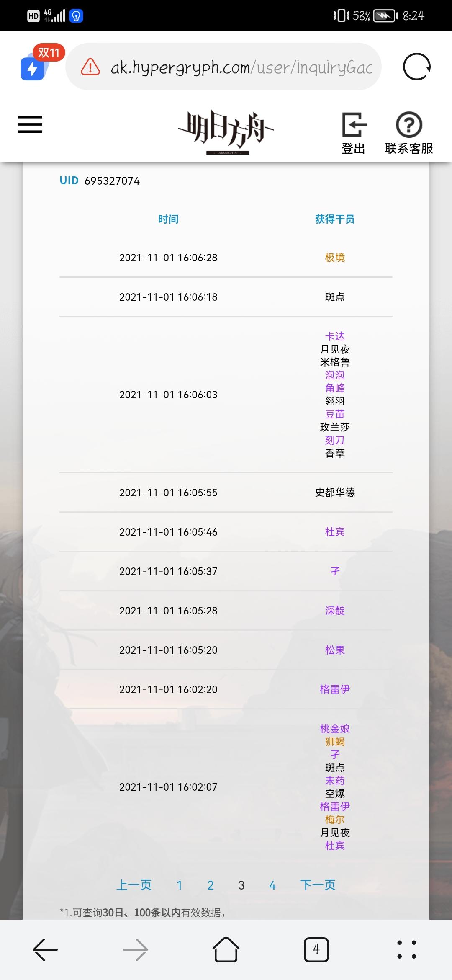Open browser home page icon
This screenshot has height=980, width=452.
(x=226, y=949)
